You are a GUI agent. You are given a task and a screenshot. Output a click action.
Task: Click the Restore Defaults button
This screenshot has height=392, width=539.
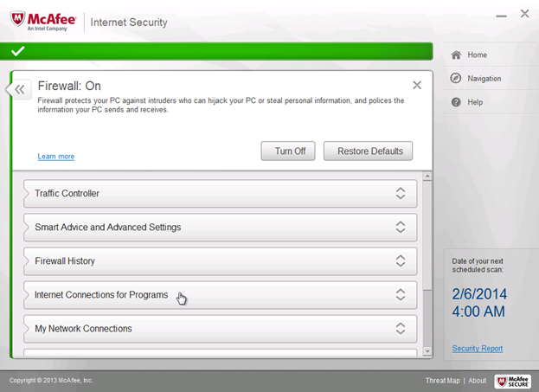(369, 151)
